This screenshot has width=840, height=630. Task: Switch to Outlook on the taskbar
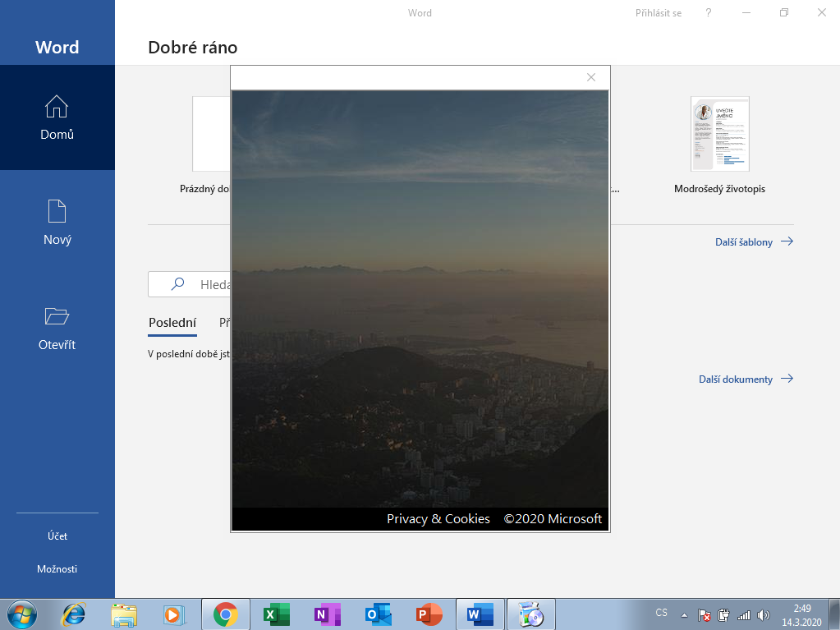(x=378, y=614)
